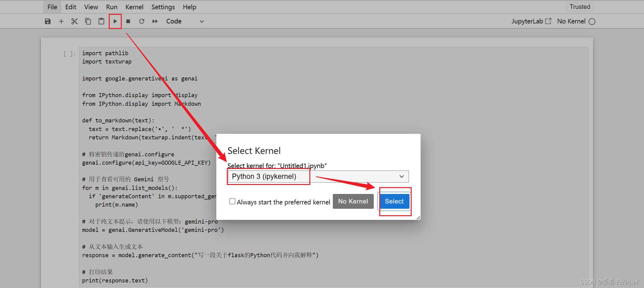Click the genai.configure api_key line
This screenshot has width=644, height=288.
point(146,163)
